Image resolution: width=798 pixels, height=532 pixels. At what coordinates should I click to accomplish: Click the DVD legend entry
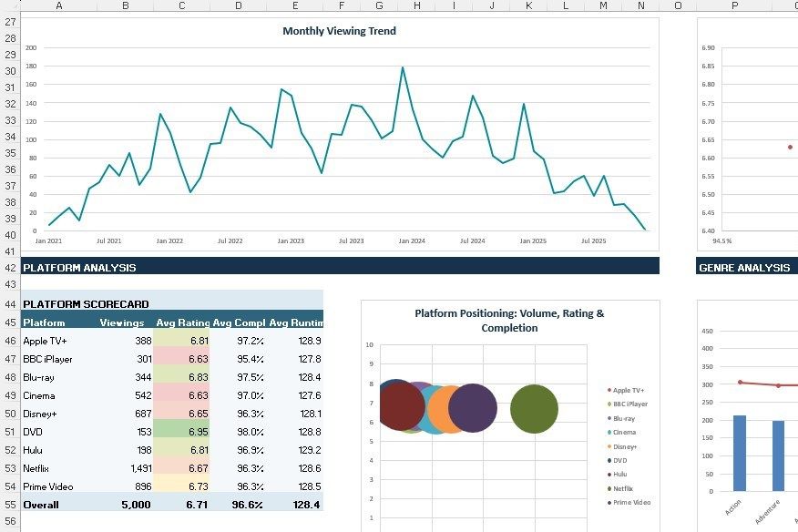click(x=618, y=461)
